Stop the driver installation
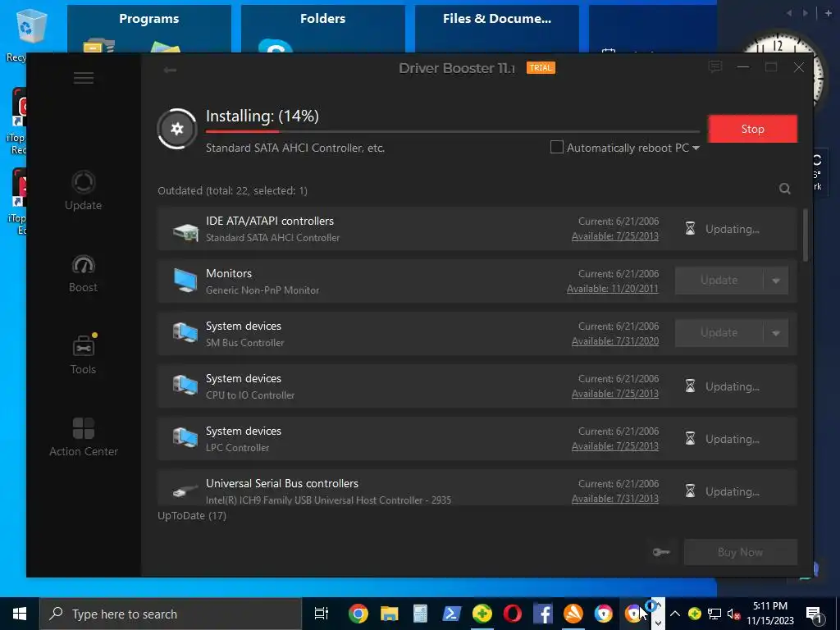This screenshot has height=630, width=840. point(753,129)
